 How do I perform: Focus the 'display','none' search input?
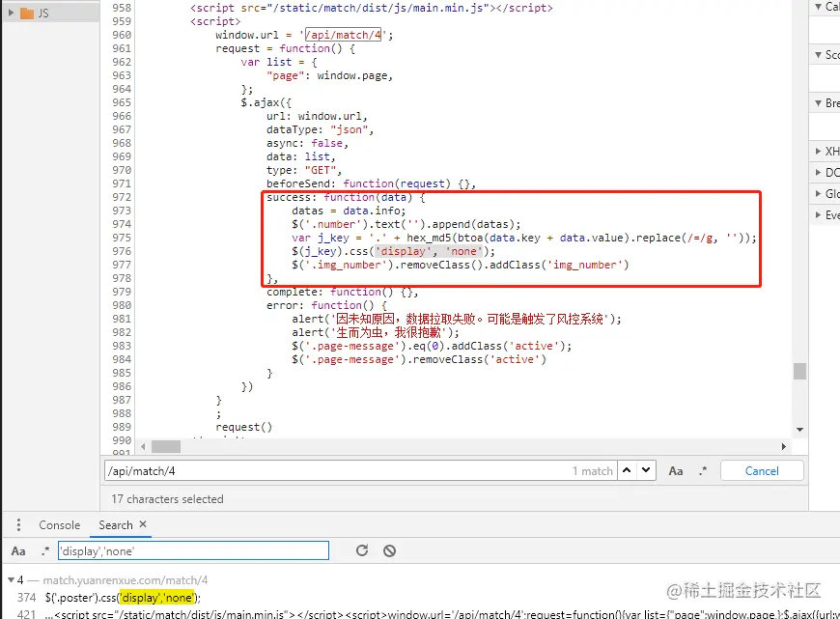click(x=193, y=551)
